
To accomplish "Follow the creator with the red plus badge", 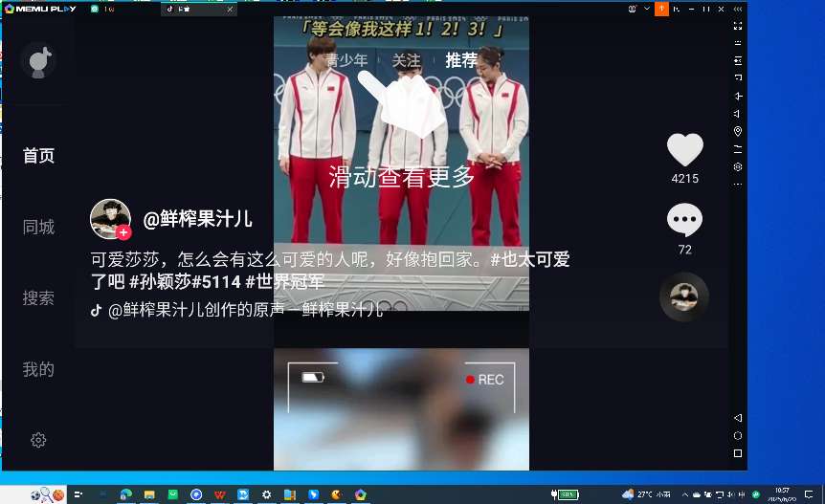I will click(123, 231).
